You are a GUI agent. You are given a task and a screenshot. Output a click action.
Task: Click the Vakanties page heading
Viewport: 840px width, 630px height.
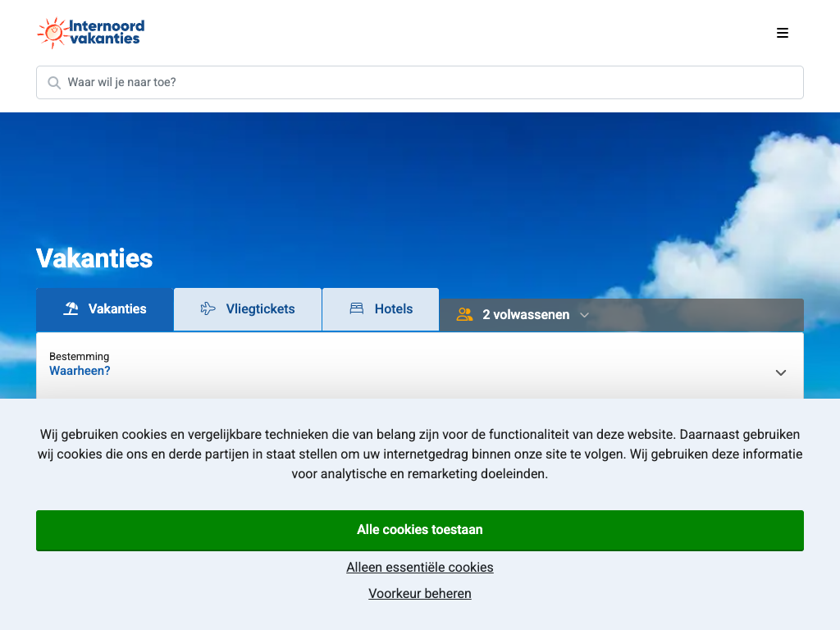(x=94, y=258)
